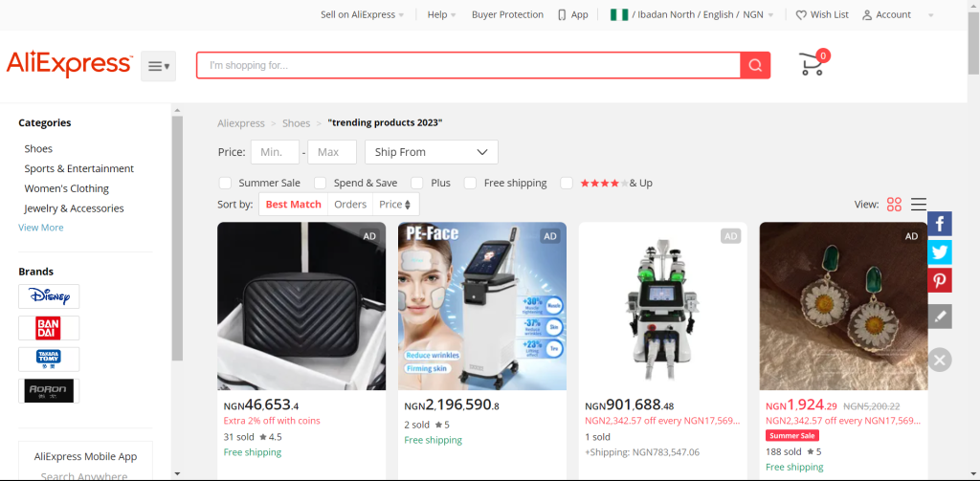Click the AD badge on earrings product
Viewport: 980px width, 481px height.
click(x=911, y=236)
